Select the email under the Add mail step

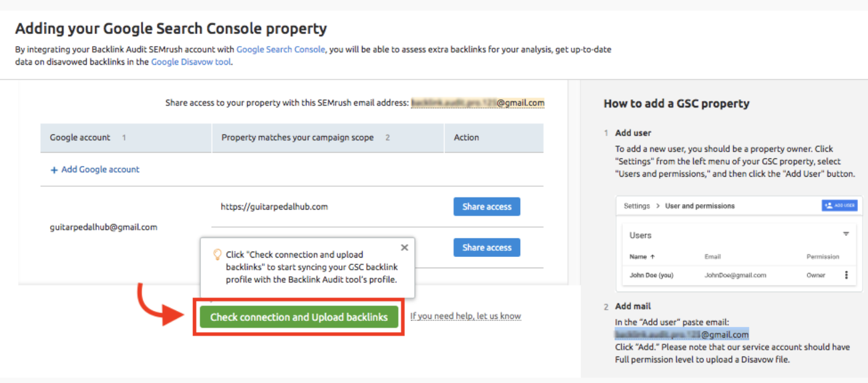point(682,334)
